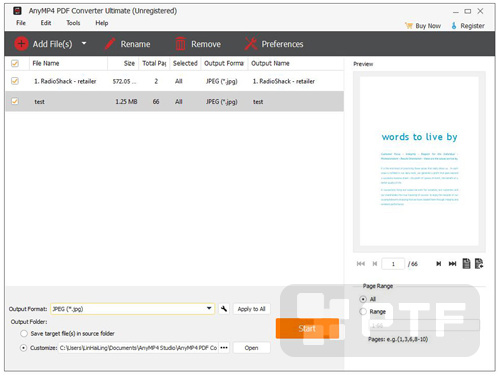
Task: Click the Register key icon
Action: coord(454,26)
